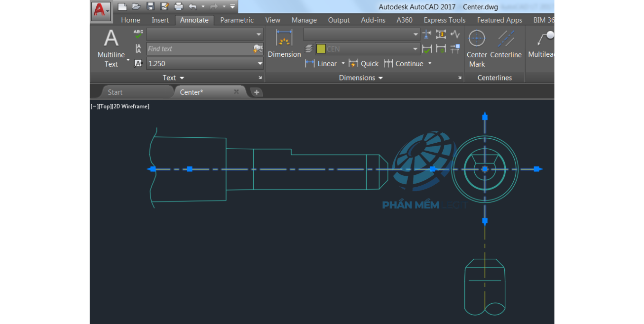The image size is (644, 324).
Task: Click the center grip of the circle center mark
Action: (485, 169)
